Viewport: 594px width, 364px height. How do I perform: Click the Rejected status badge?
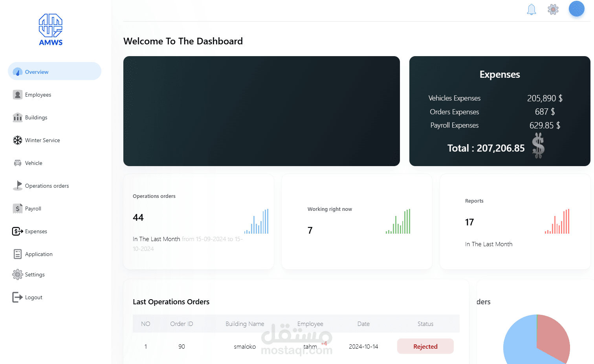click(x=425, y=346)
